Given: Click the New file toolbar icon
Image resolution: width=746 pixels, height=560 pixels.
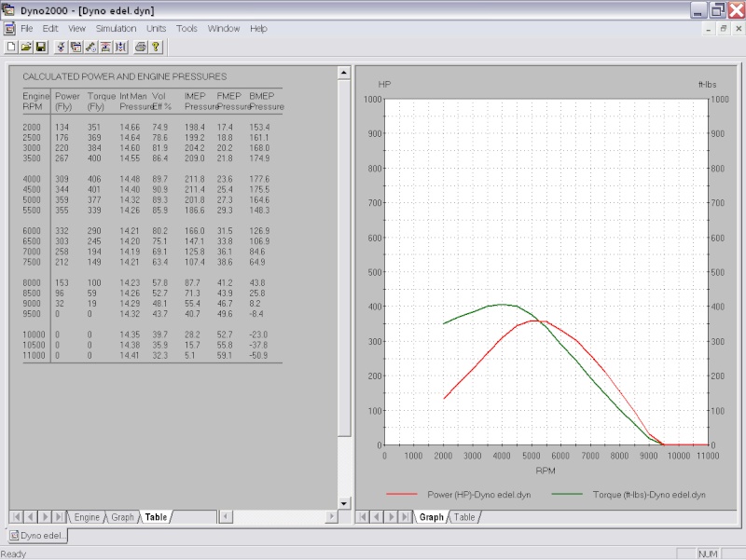Looking at the screenshot, I should click(11, 47).
